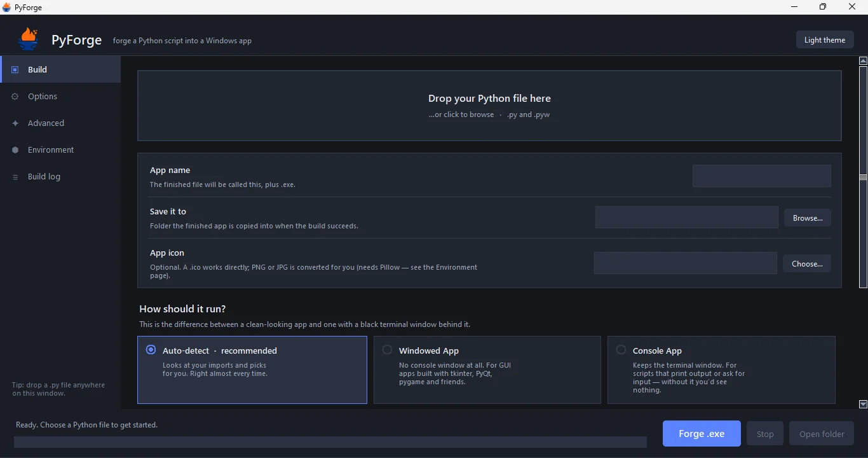Click the tagline "forge a Python script into a Windows app"
The image size is (868, 458).
182,41
